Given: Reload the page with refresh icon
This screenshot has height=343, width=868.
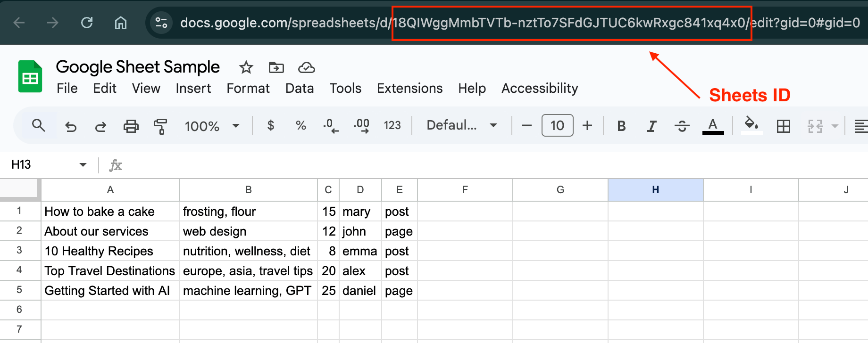Looking at the screenshot, I should tap(87, 23).
